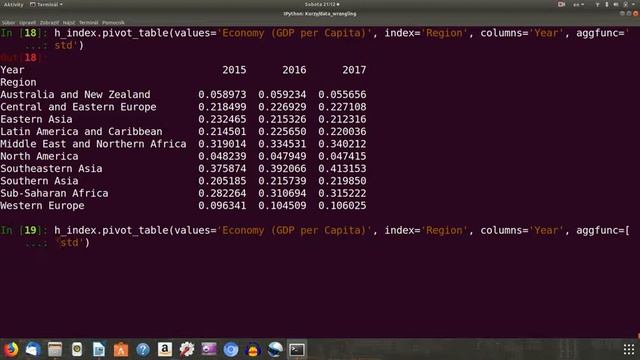
Task: Click the 'Western Europe' row label
Action: coord(42,205)
